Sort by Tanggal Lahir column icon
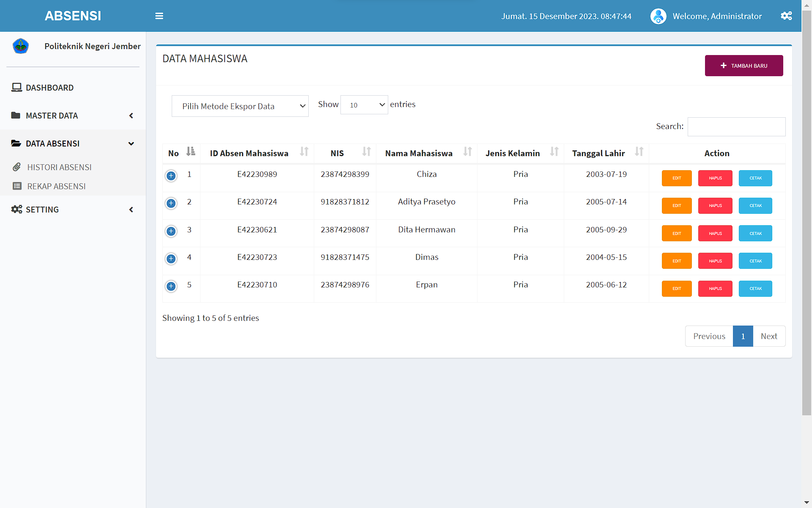The image size is (812, 508). [639, 151]
